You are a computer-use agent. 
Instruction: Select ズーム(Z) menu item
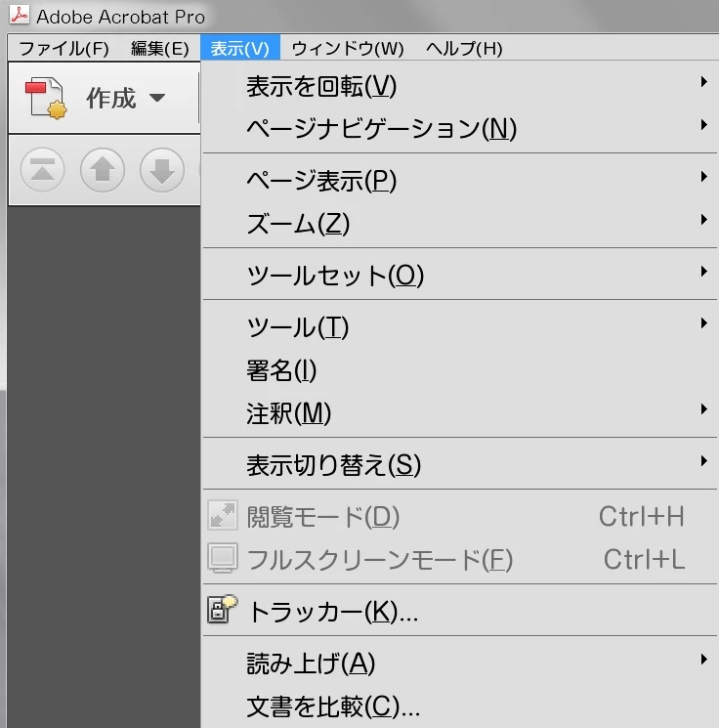click(x=460, y=224)
